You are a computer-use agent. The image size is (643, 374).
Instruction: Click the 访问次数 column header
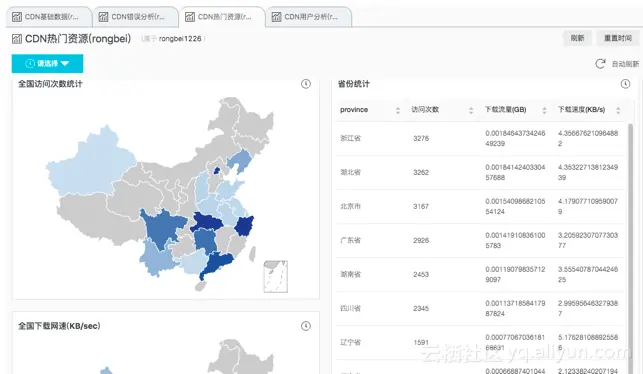click(x=425, y=109)
